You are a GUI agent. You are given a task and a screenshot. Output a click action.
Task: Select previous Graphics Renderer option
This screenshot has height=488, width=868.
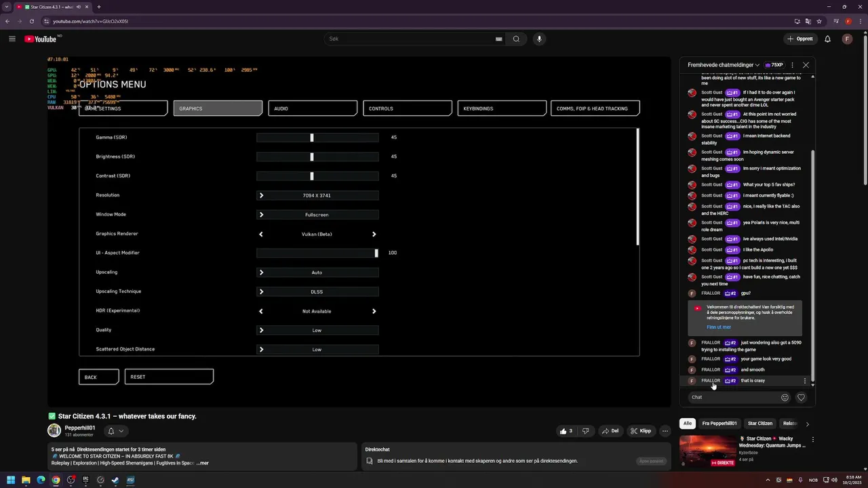(x=261, y=234)
